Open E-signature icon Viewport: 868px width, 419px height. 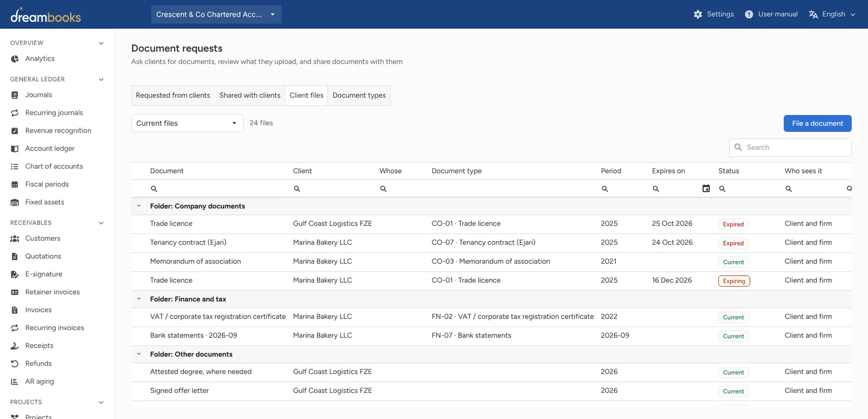15,275
